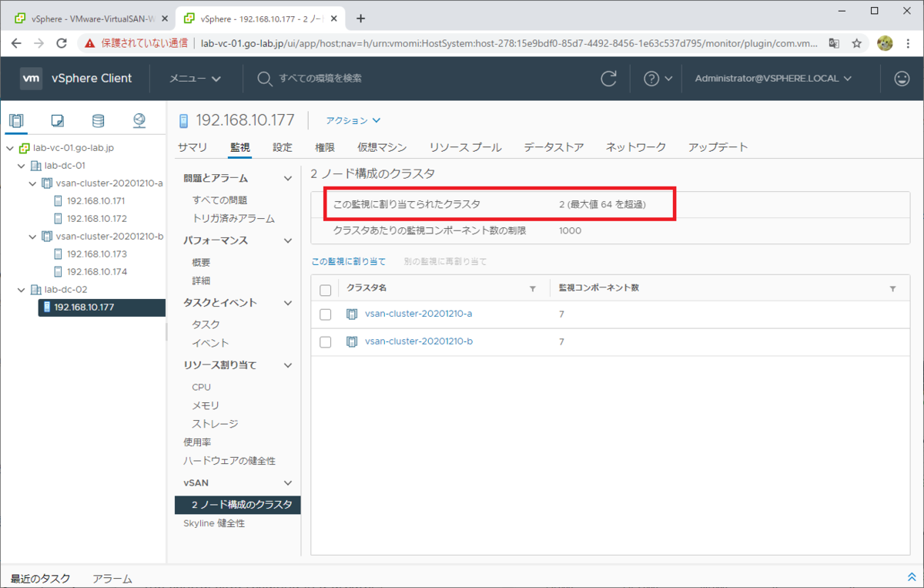Tick the checkbox for vsan-cluster-20201210-b
The width and height of the screenshot is (924, 588).
pyautogui.click(x=325, y=341)
